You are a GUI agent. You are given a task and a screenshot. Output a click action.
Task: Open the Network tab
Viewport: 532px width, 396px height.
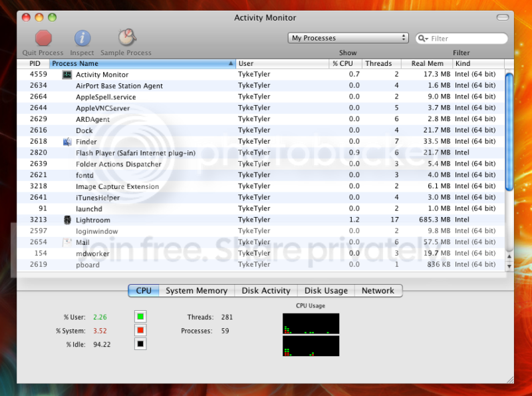tap(378, 291)
